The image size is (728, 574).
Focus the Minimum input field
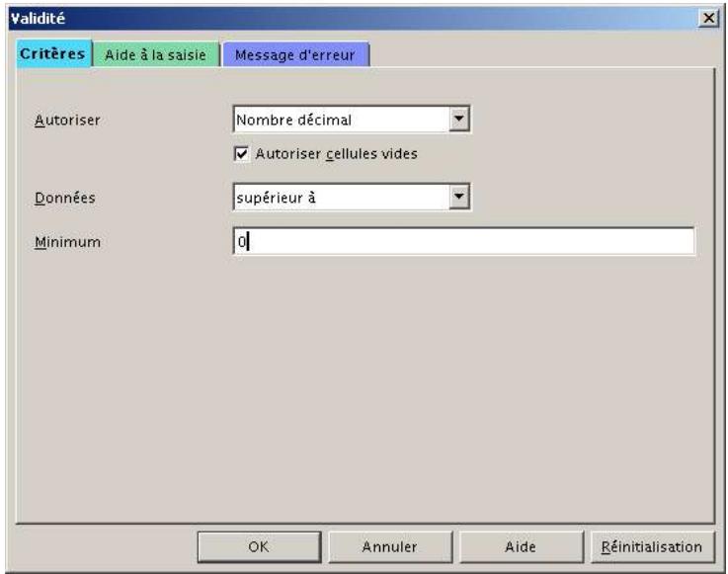point(463,241)
